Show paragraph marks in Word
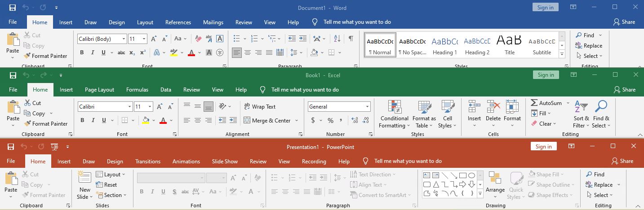Screen dimensions: 644x210 pyautogui.click(x=351, y=39)
